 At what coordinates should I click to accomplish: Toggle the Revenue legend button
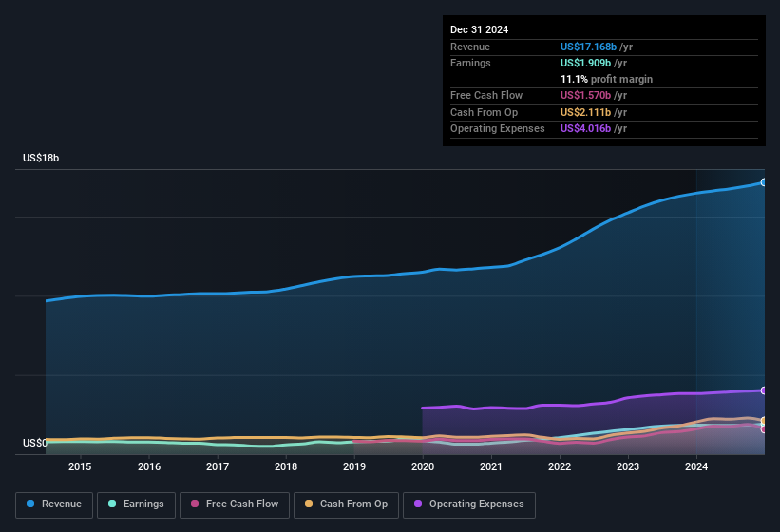tap(54, 504)
